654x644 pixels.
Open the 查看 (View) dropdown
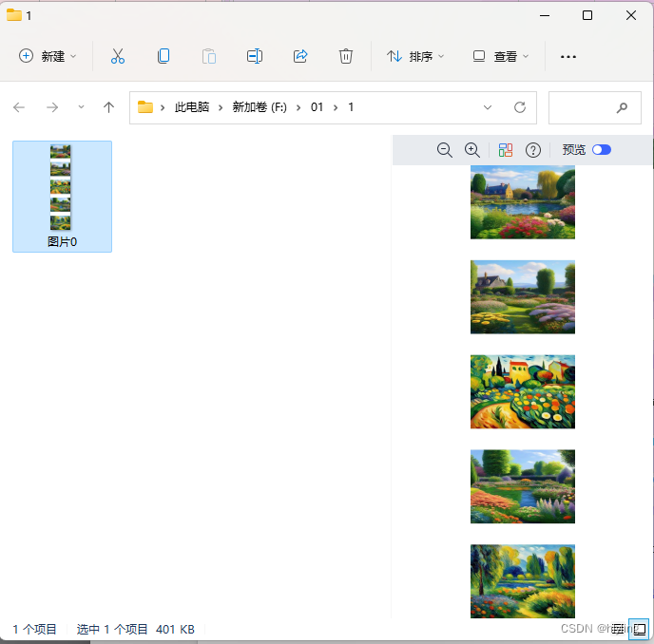coord(501,56)
